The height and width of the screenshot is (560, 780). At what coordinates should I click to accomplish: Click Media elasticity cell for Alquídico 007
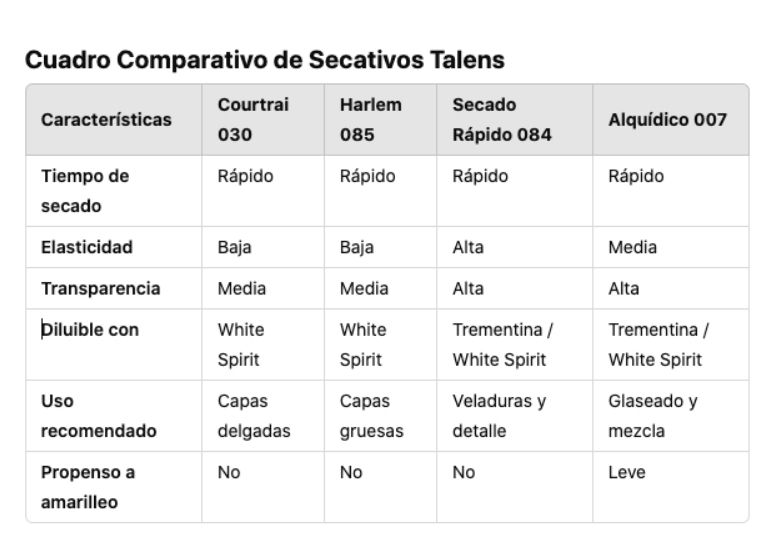[632, 247]
